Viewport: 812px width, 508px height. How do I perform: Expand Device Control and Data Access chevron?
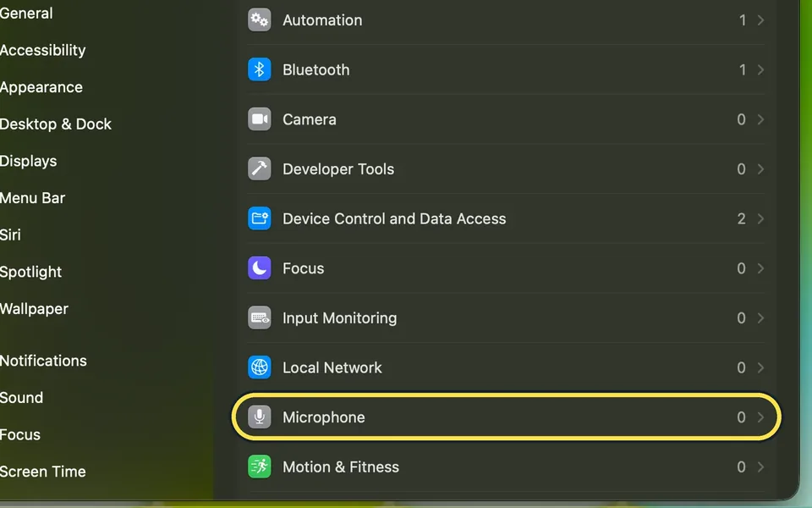coord(760,218)
